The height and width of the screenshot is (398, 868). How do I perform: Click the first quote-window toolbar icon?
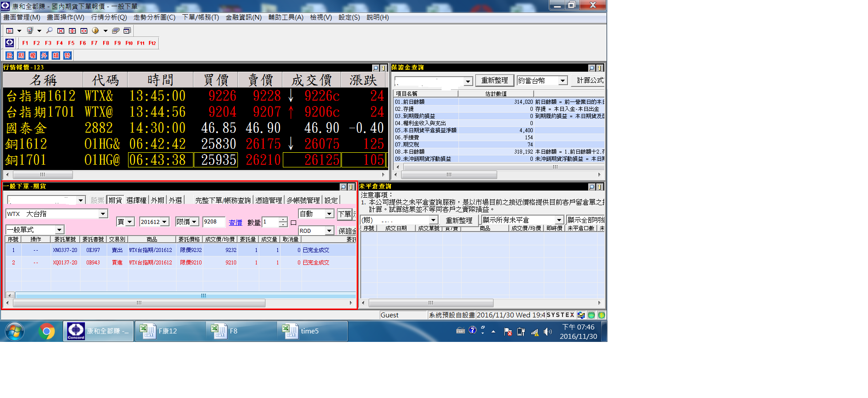pyautogui.click(x=9, y=31)
